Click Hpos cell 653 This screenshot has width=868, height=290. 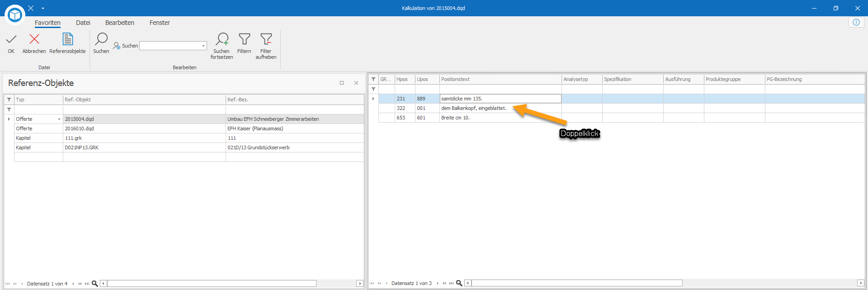(405, 118)
